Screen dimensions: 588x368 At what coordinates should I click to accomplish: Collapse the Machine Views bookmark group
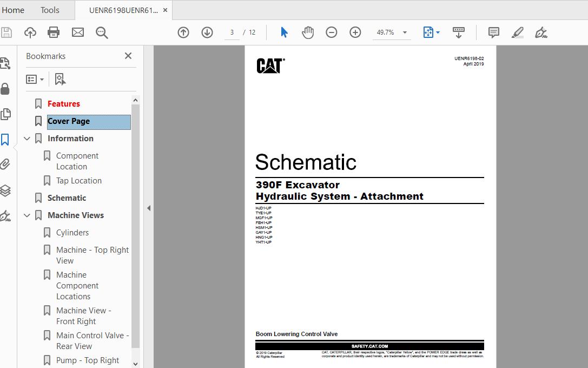pyautogui.click(x=27, y=215)
